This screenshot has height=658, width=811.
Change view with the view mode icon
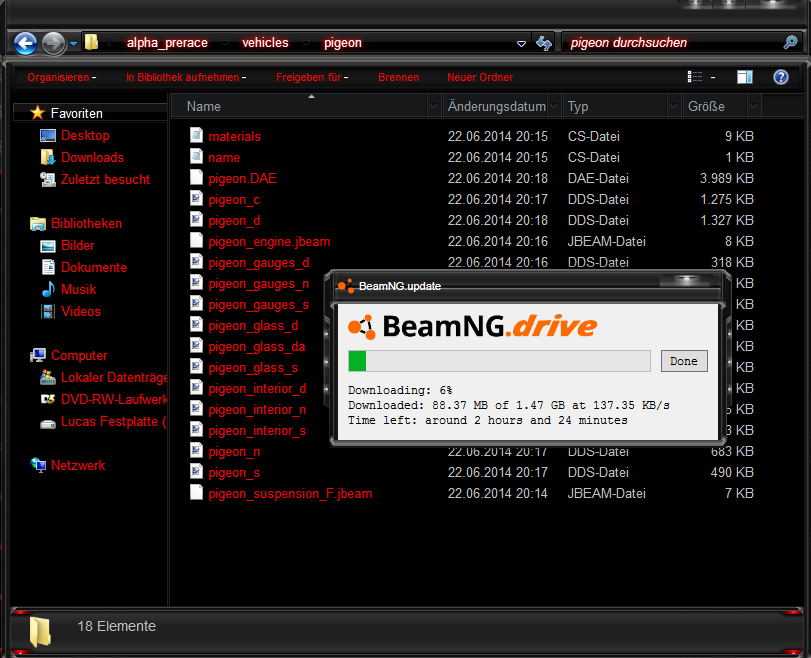click(695, 77)
